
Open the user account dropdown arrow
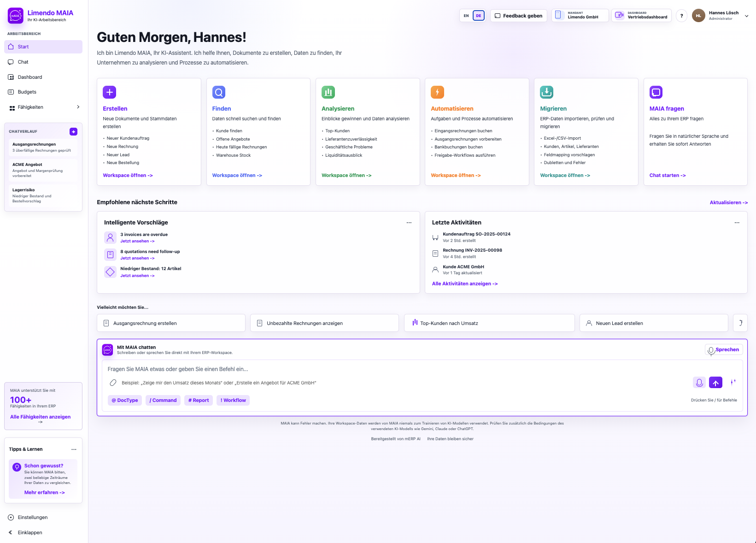tap(747, 16)
